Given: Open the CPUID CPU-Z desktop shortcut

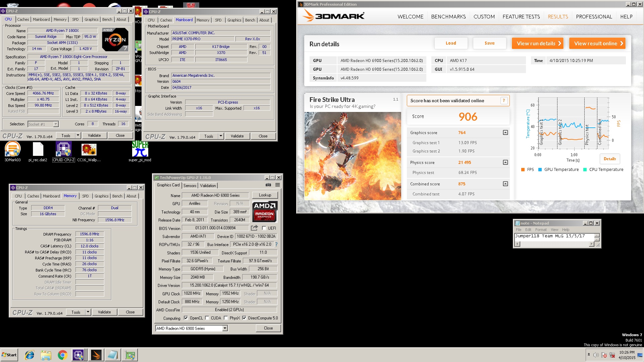Looking at the screenshot, I should 63,152.
